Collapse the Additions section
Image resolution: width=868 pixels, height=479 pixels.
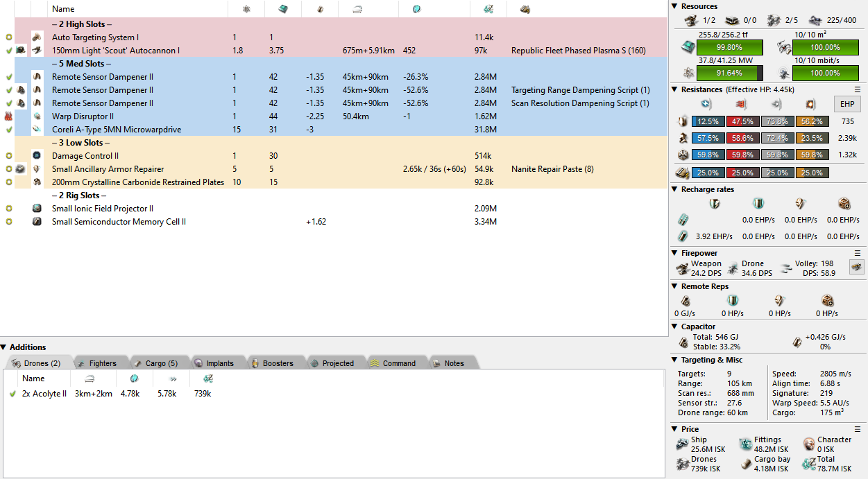(x=4, y=347)
